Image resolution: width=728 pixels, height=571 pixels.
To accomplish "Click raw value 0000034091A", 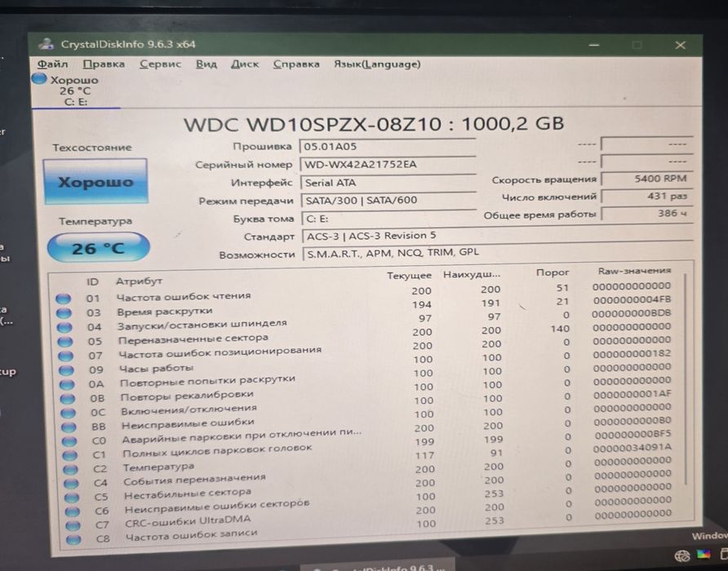I will coord(633,449).
